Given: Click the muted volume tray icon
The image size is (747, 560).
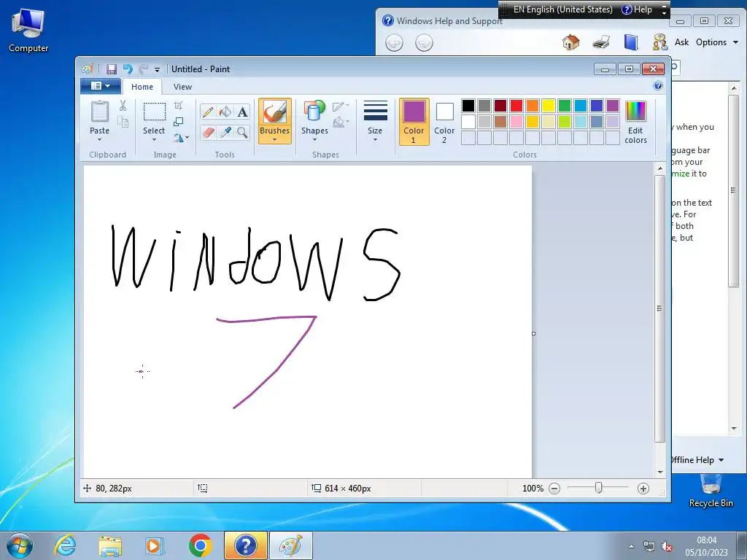Looking at the screenshot, I should tap(667, 546).
